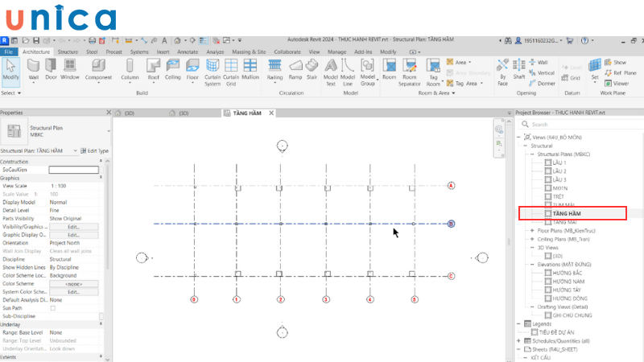Image resolution: width=644 pixels, height=362 pixels.
Task: Click the Color Scheme <none> button
Action: 73,283
